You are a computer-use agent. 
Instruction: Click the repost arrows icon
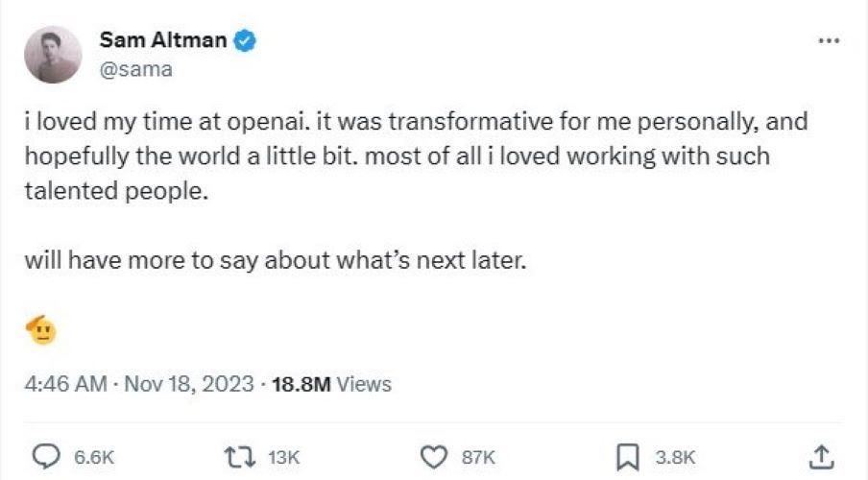[x=239, y=457]
